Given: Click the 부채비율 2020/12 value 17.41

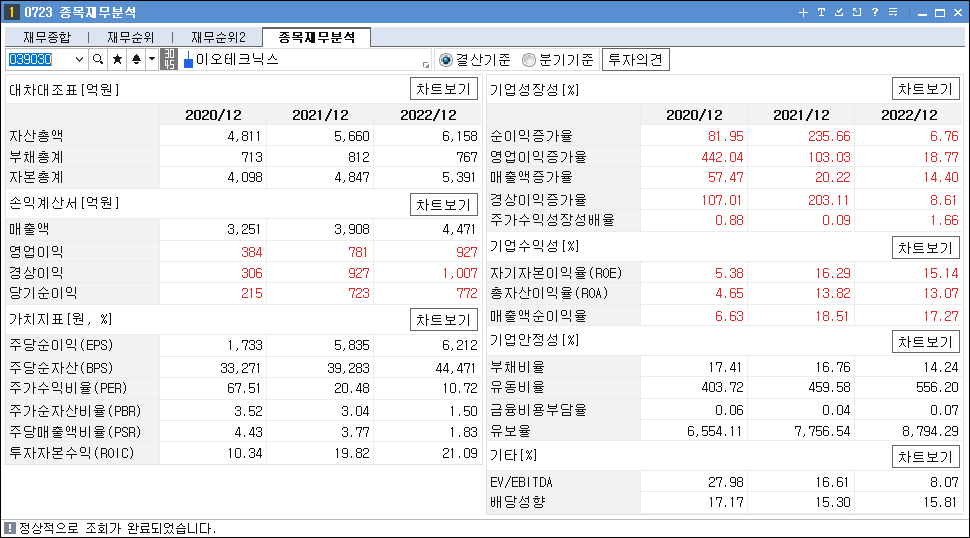Looking at the screenshot, I should click(x=725, y=367).
